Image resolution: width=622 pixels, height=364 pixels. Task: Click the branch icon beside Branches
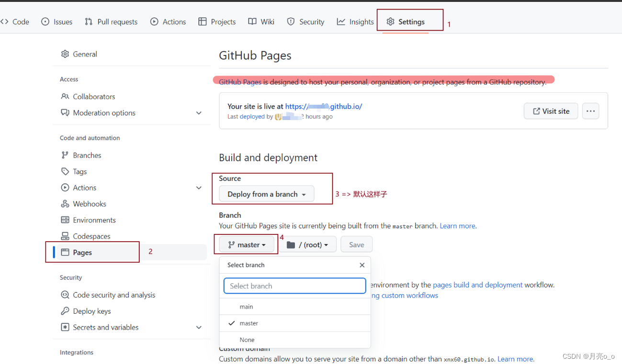(65, 155)
